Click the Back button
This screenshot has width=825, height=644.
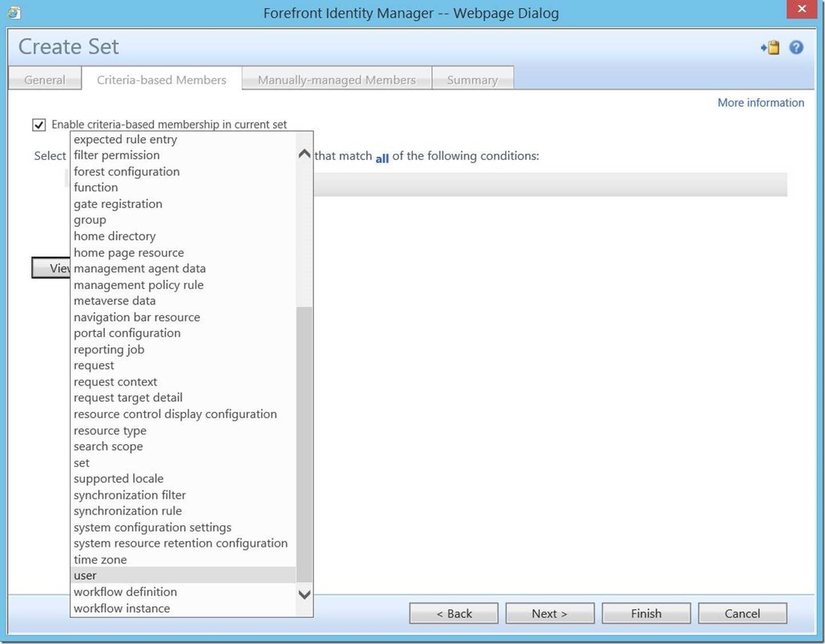click(454, 614)
